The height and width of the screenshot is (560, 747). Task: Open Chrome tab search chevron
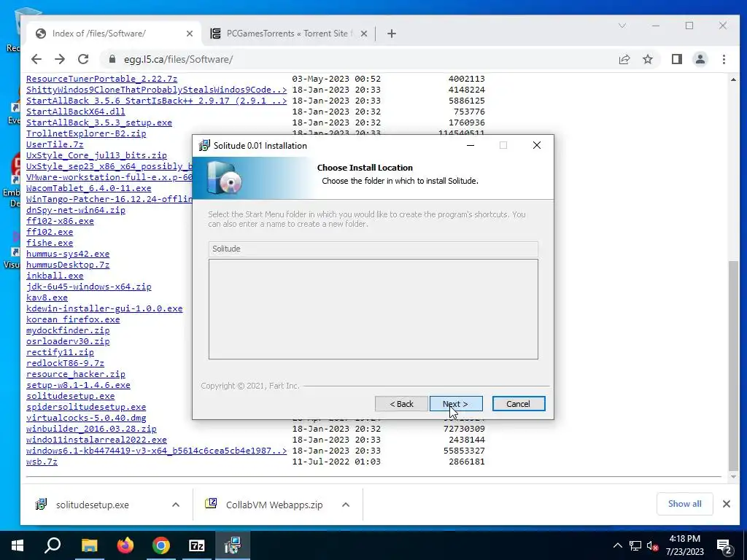(x=622, y=26)
